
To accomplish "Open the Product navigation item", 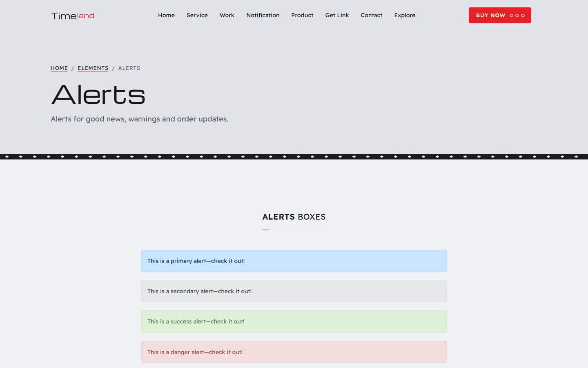I will point(302,15).
